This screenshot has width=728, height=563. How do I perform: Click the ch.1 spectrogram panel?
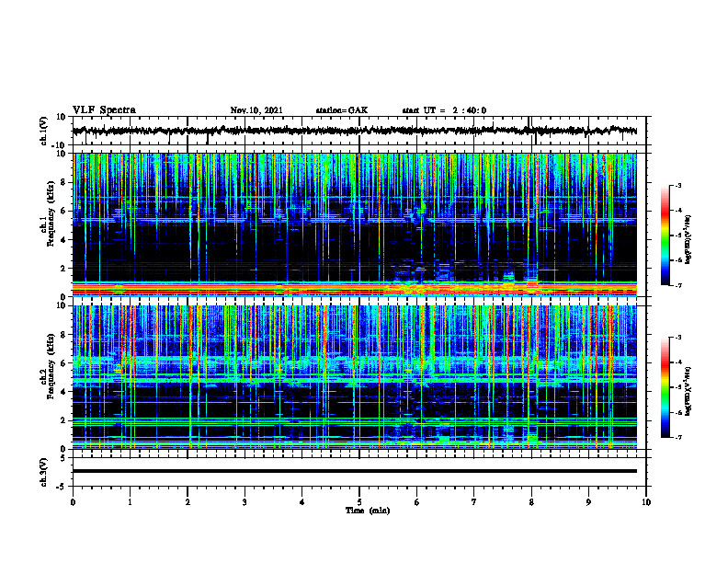tap(354, 224)
